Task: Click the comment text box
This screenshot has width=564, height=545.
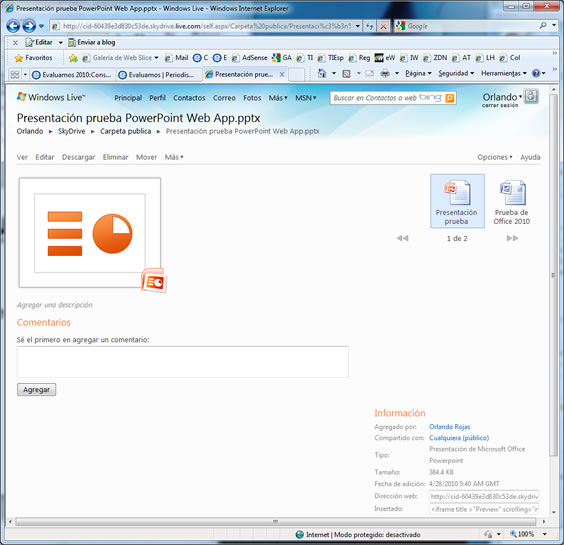Action: [182, 362]
